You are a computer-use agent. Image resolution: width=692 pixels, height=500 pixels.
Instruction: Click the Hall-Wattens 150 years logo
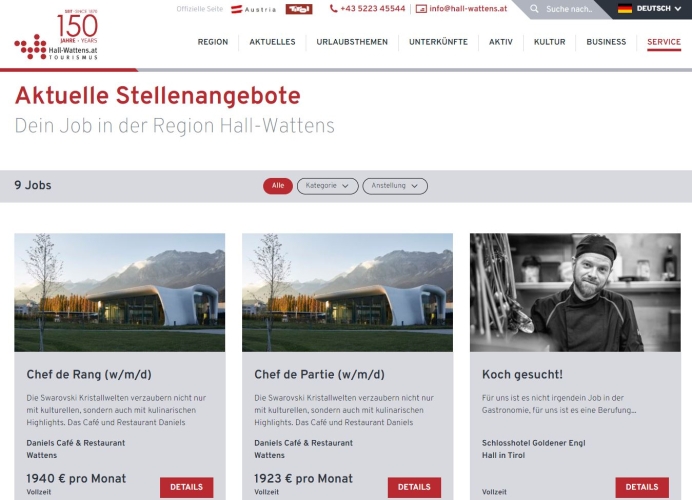coord(56,34)
